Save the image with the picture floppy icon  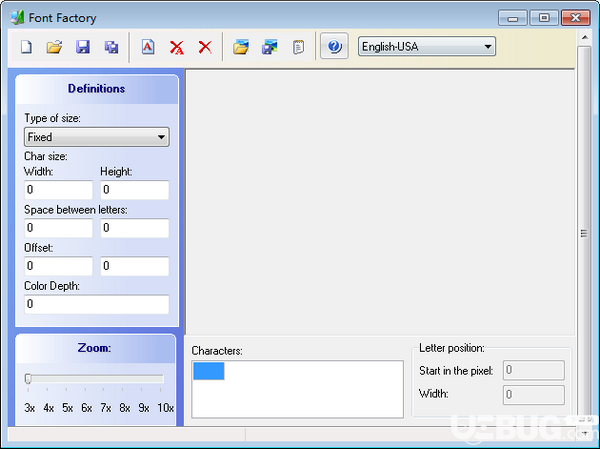[269, 47]
